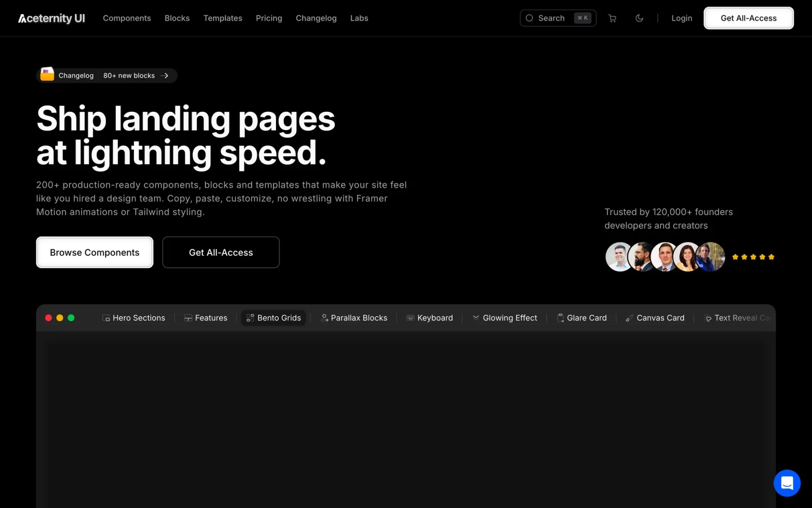Click the search magnifier icon

(529, 18)
